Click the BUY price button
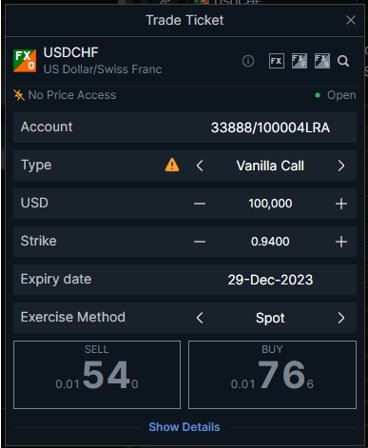 point(272,375)
